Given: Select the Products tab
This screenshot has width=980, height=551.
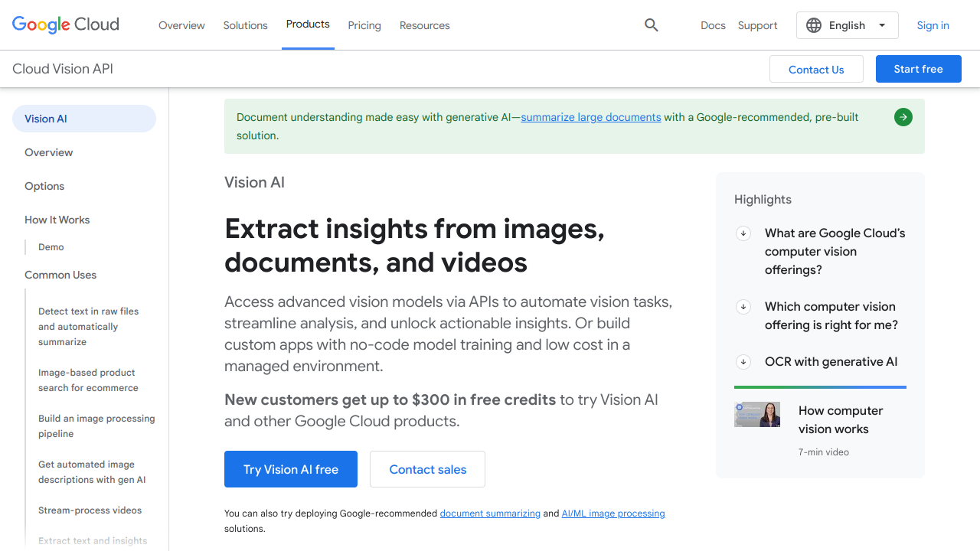Looking at the screenshot, I should 308,24.
